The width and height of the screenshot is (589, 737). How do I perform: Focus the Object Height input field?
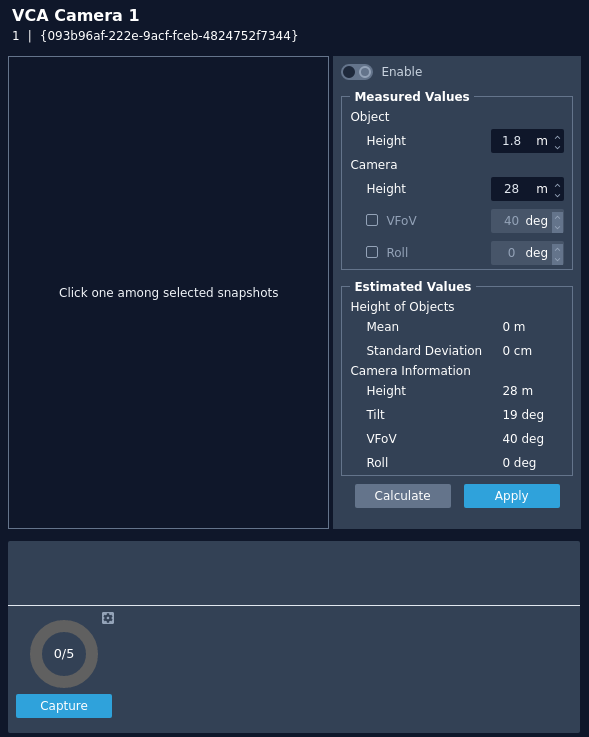pyautogui.click(x=521, y=141)
